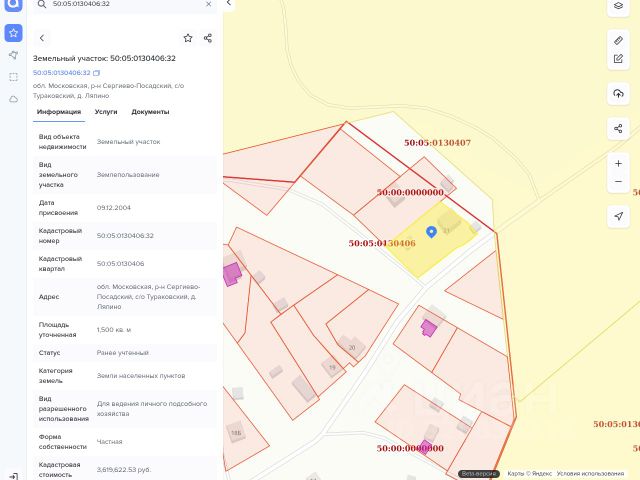Activate the dashed rectangle selection tool
640x480 pixels.
[x=13, y=77]
